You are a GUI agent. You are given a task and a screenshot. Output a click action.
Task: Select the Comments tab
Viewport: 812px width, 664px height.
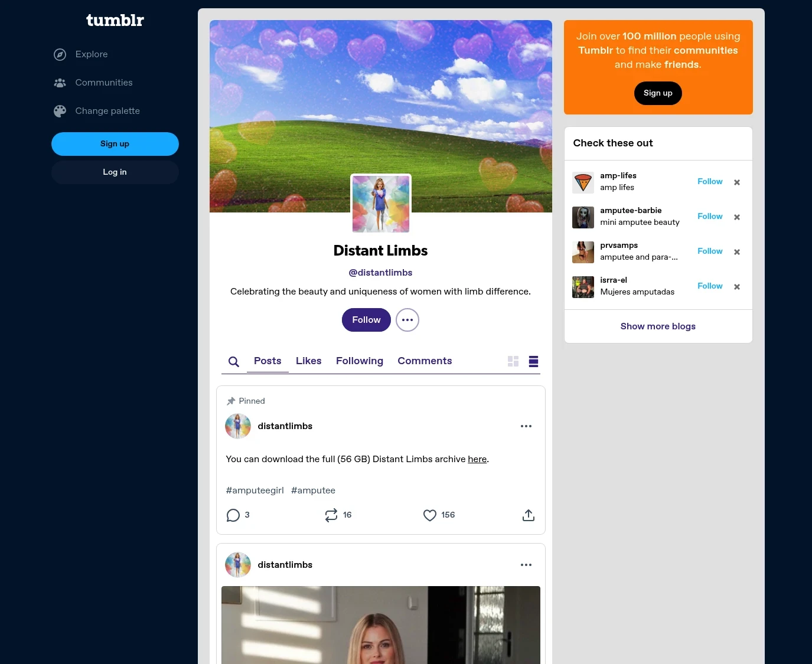[x=425, y=361]
